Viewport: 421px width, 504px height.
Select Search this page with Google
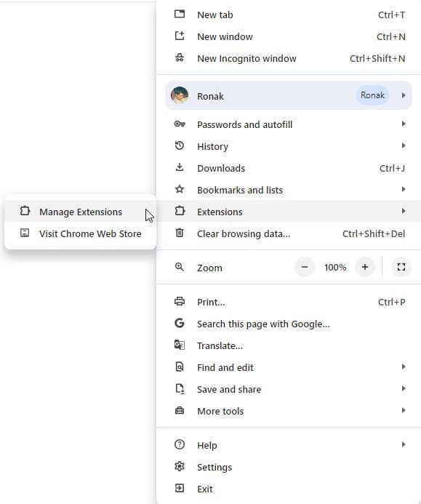click(289, 324)
